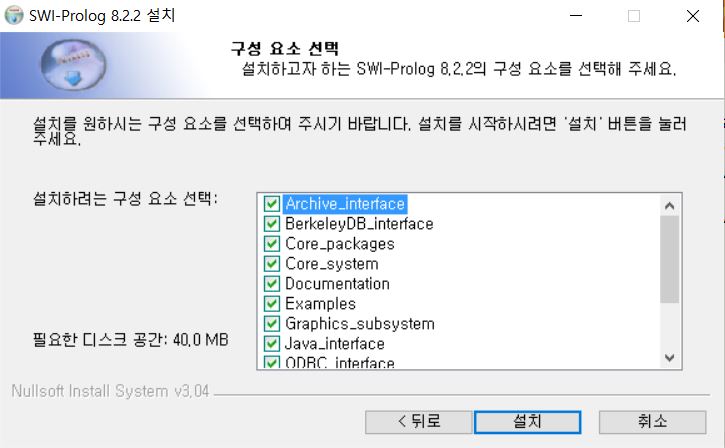Click the 구성 요소 선택 heading
This screenshot has width=725, height=448.
[x=285, y=48]
